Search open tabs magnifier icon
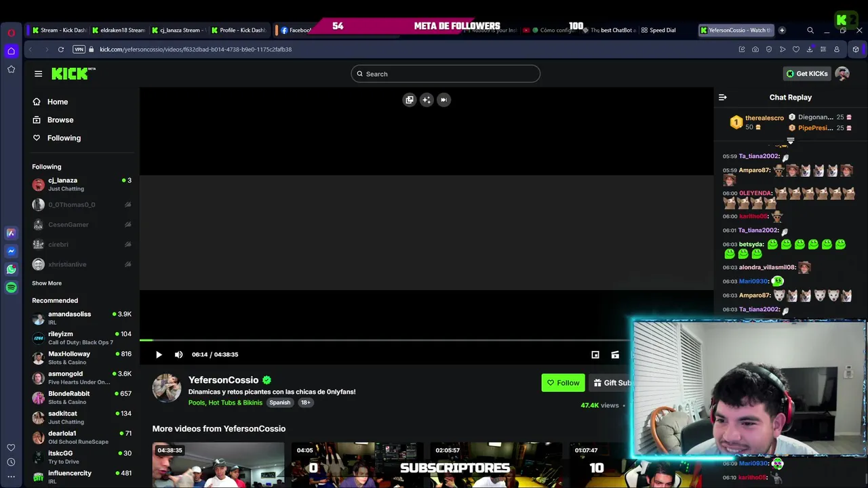The width and height of the screenshot is (868, 488). click(810, 30)
